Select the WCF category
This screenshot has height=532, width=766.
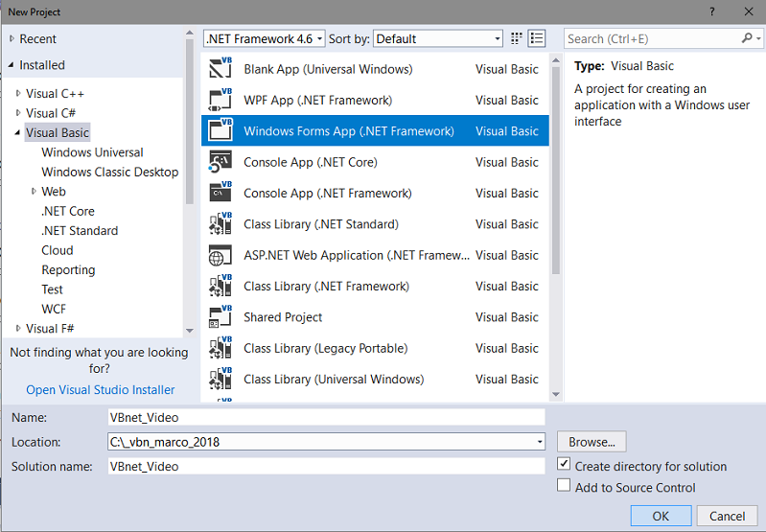point(54,309)
